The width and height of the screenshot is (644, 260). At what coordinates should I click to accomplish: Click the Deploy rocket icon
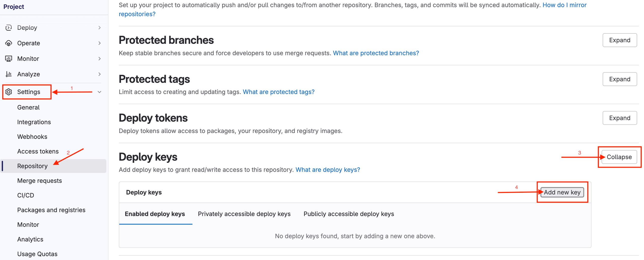click(x=9, y=27)
